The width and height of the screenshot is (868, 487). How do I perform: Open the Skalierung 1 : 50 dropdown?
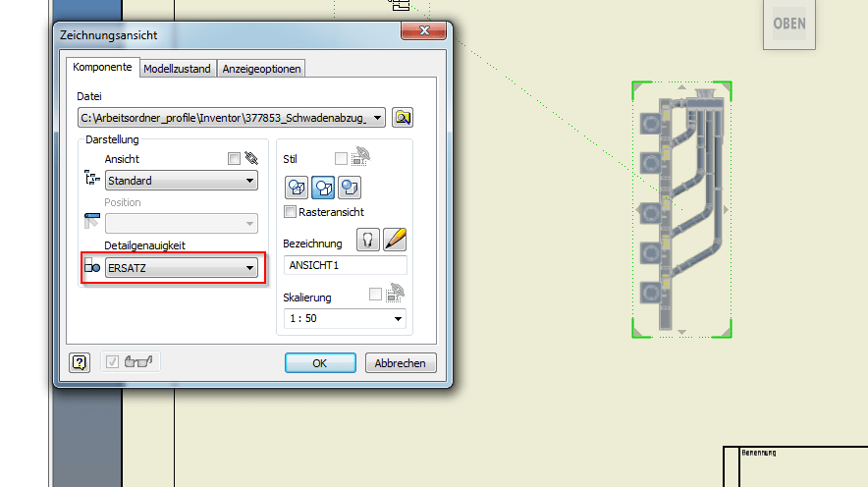[x=345, y=319]
